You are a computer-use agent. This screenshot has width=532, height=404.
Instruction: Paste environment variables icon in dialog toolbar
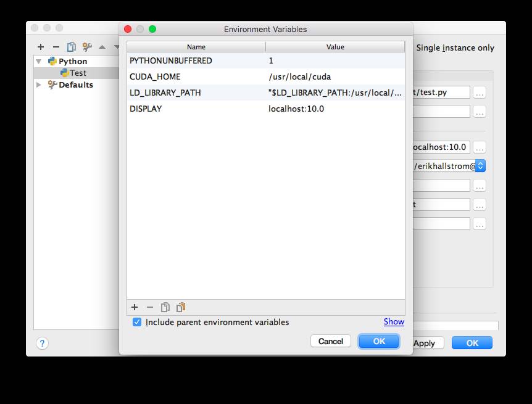pyautogui.click(x=181, y=307)
